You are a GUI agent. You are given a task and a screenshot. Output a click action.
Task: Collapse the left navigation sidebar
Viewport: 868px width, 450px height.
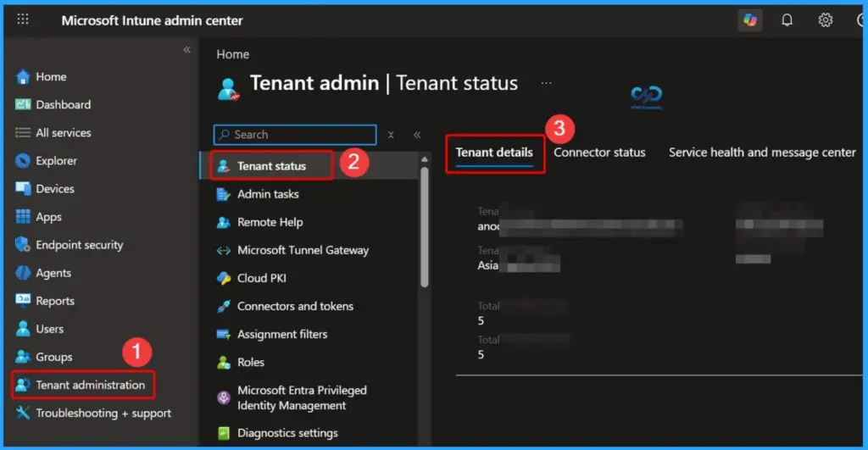(x=187, y=50)
